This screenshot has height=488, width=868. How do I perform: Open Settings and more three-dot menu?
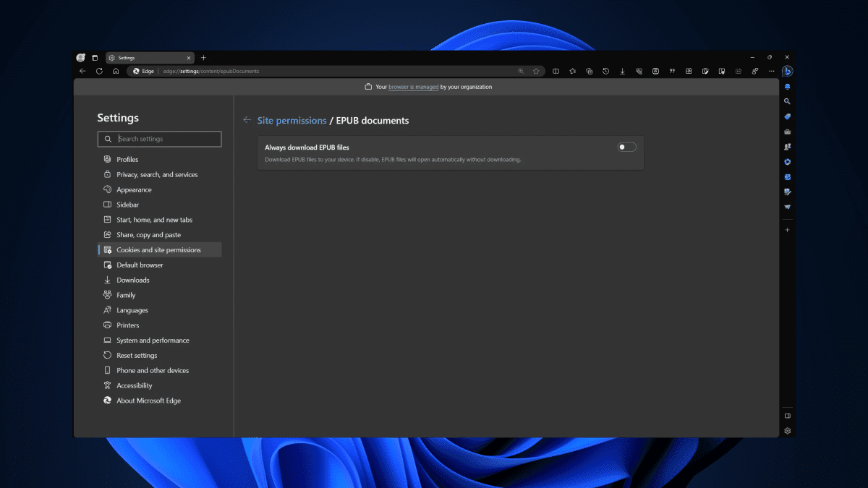coord(771,72)
